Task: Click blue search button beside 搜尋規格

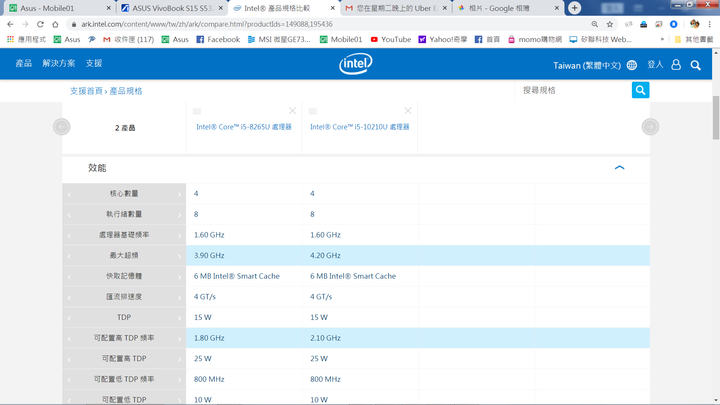Action: coord(641,90)
